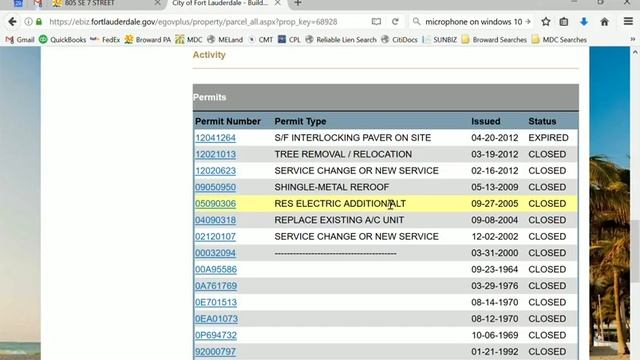The width and height of the screenshot is (640, 360).
Task: Open permit 12020623 link
Action: pyautogui.click(x=215, y=171)
